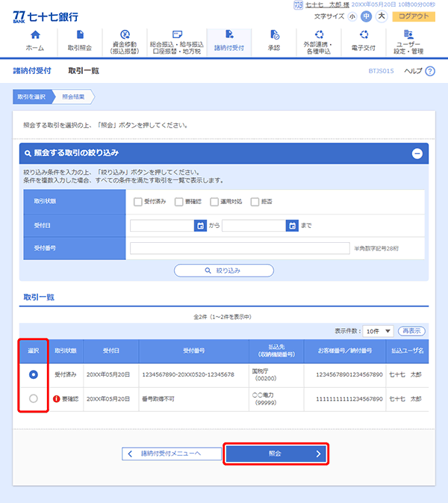Screen dimensions: 448x503
Task: Click the 再表示 button
Action: [411, 331]
